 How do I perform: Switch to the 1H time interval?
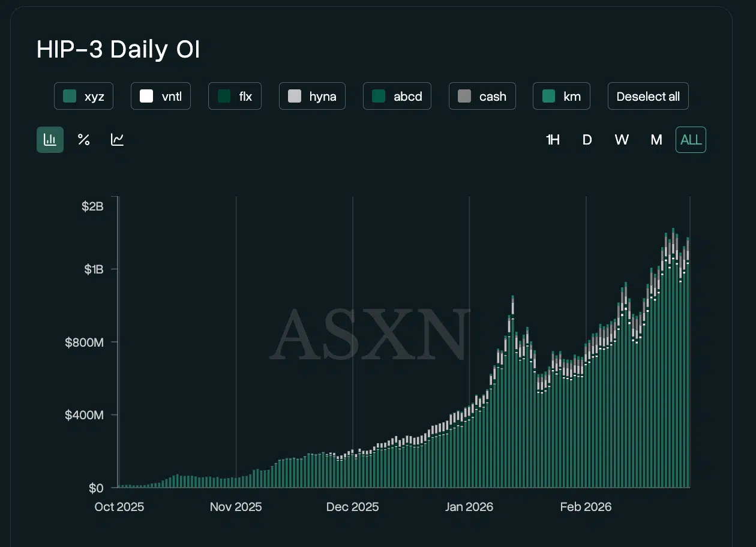pos(553,139)
